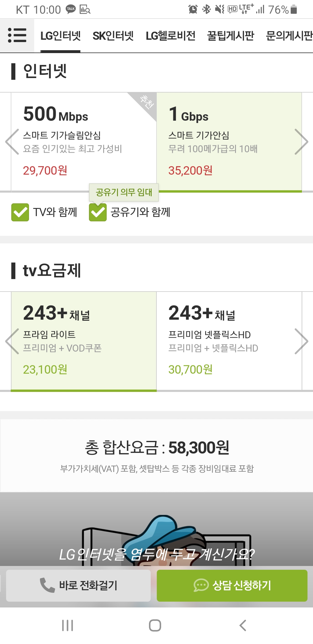The width and height of the screenshot is (313, 644).
Task: Open the hamburger list menu icon
Action: [x=17, y=35]
